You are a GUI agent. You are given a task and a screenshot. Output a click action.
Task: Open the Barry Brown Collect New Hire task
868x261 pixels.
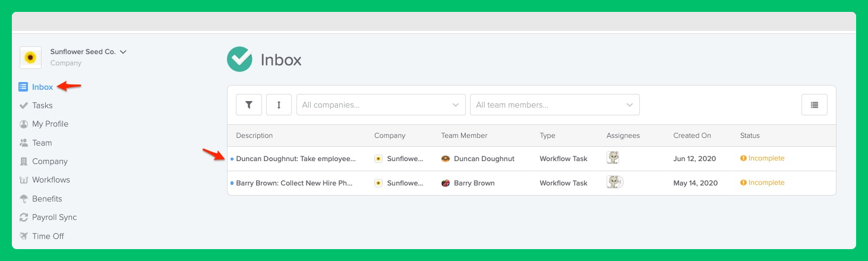295,183
